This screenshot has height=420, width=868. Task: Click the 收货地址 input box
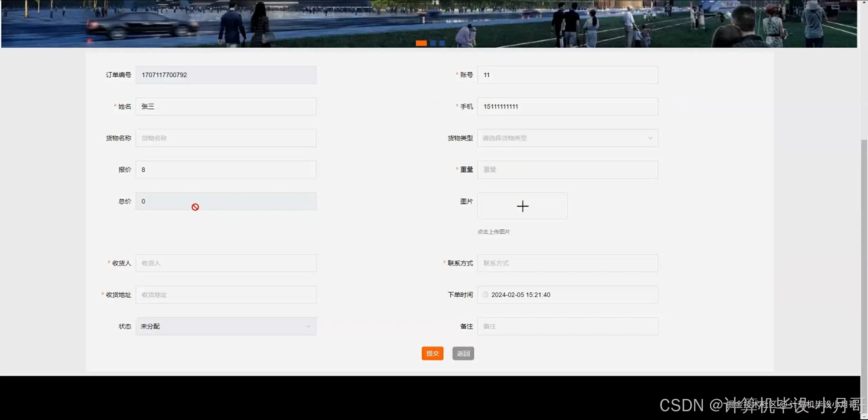226,295
